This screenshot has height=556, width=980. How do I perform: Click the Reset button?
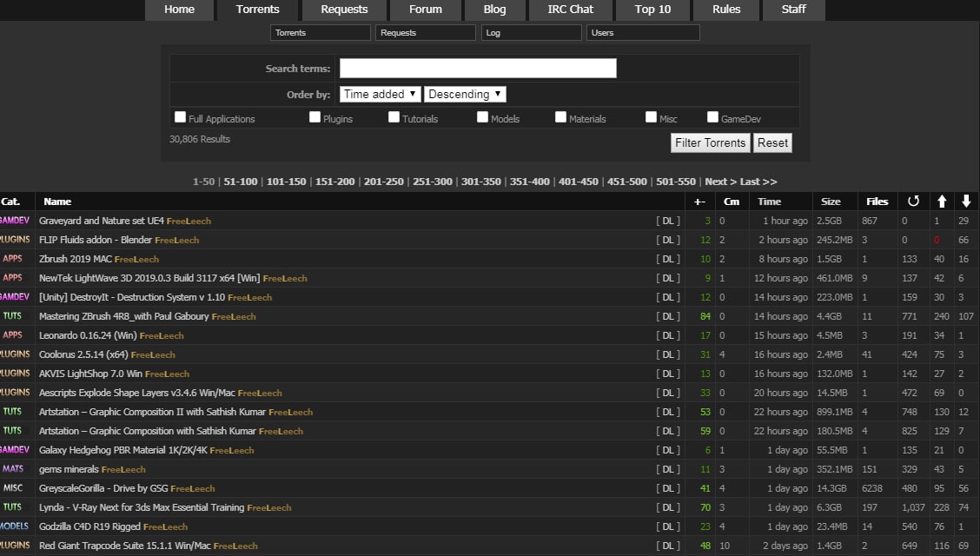[772, 143]
